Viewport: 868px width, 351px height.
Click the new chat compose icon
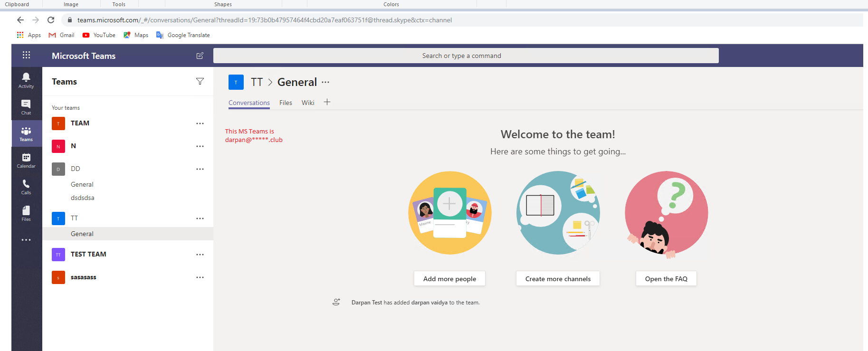(200, 56)
